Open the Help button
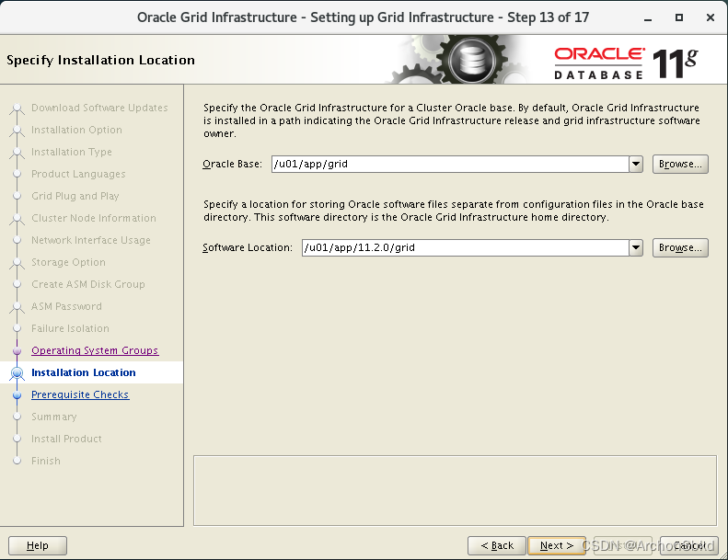728x560 pixels. [38, 545]
